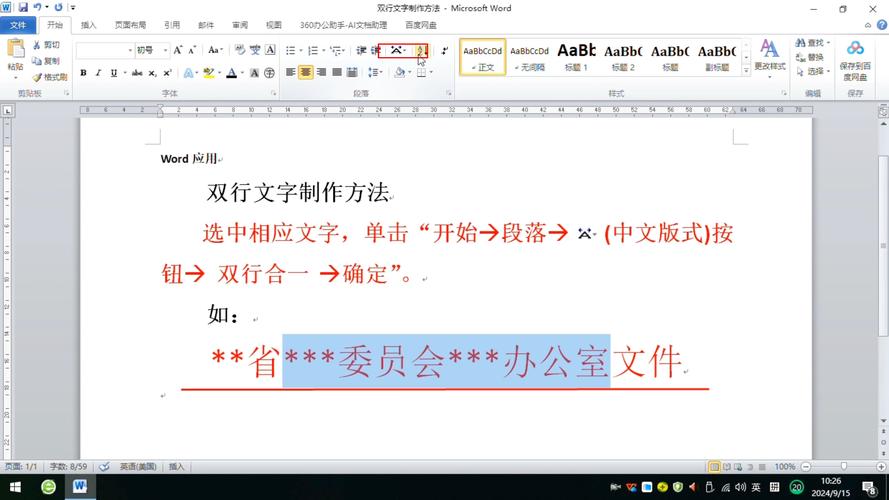Image resolution: width=889 pixels, height=500 pixels.
Task: Open the Chinese Layout (中文版式) dropdown
Action: coord(398,50)
